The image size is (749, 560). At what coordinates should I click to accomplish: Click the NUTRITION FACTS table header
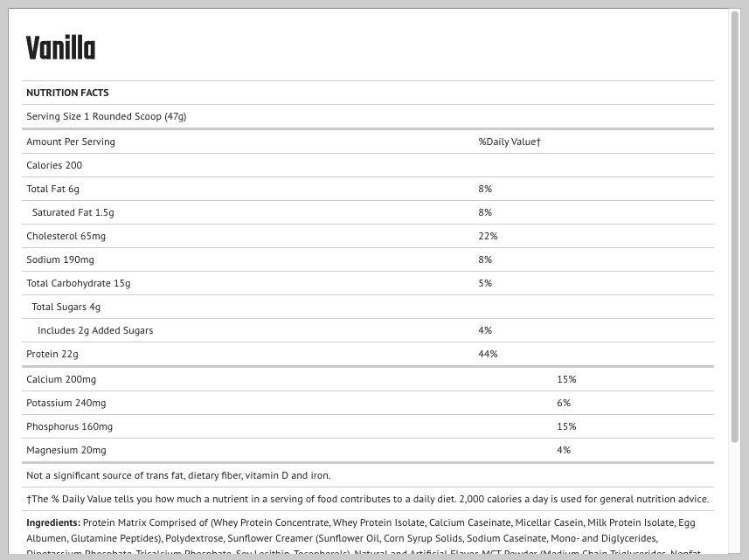[x=67, y=93]
